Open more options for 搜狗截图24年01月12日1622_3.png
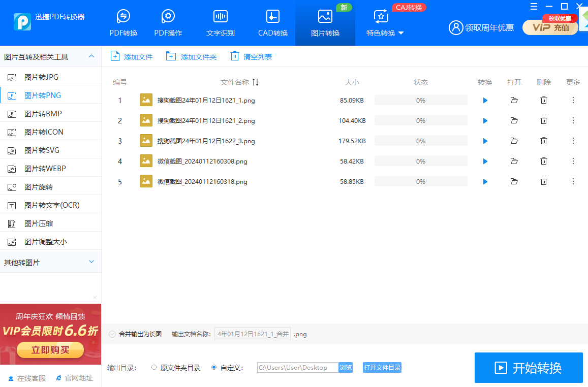 click(x=573, y=141)
